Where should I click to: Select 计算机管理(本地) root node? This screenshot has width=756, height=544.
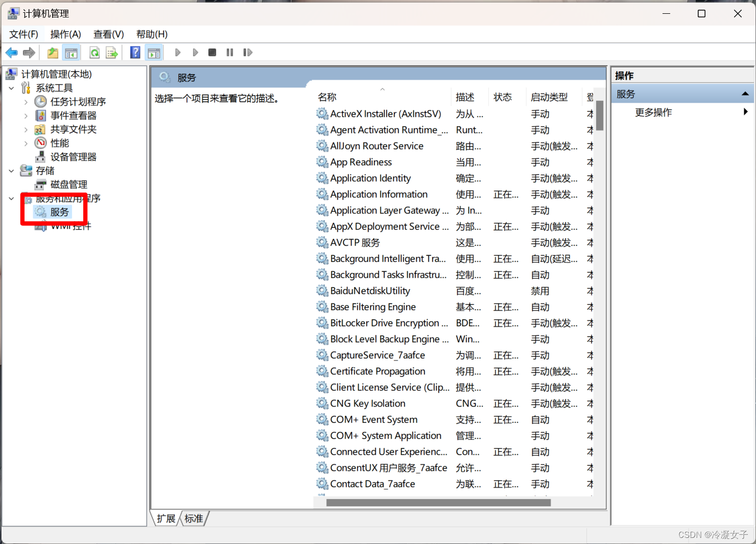56,74
